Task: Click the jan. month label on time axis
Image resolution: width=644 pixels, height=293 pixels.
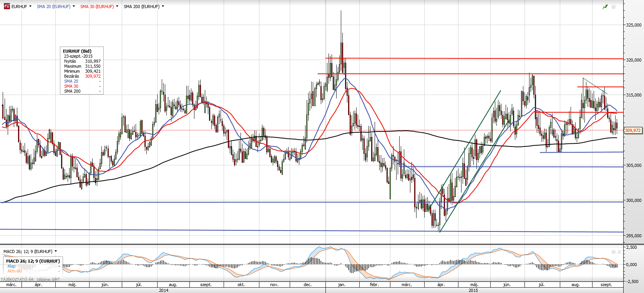Action: (x=342, y=285)
